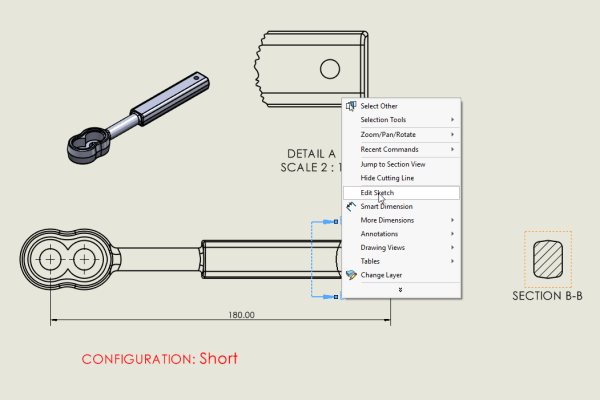Expand the Selection Tools submenu arrow

tap(452, 120)
